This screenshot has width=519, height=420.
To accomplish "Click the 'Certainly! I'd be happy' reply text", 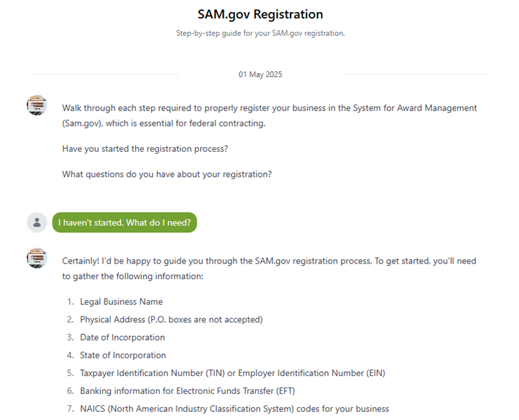I will coord(269,261).
